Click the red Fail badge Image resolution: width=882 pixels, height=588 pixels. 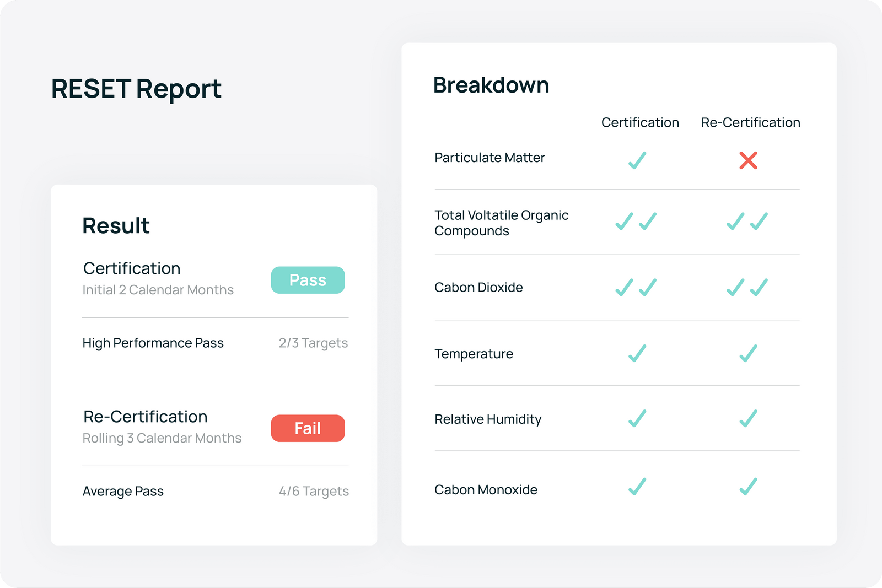(308, 428)
